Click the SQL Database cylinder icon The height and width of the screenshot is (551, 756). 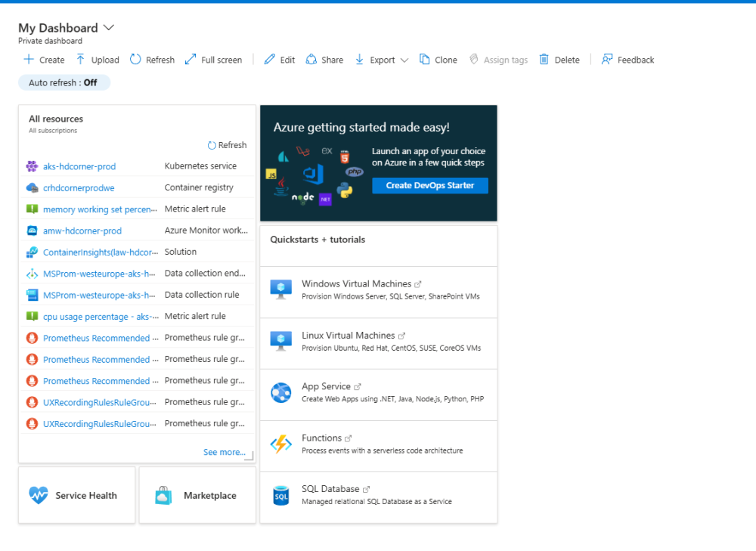coord(280,496)
